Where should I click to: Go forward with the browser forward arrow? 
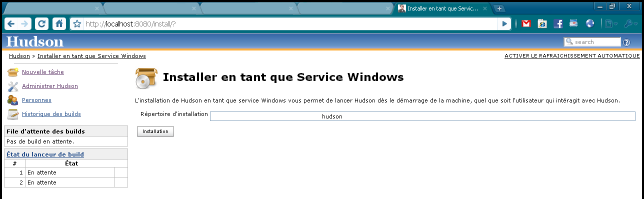pos(24,23)
